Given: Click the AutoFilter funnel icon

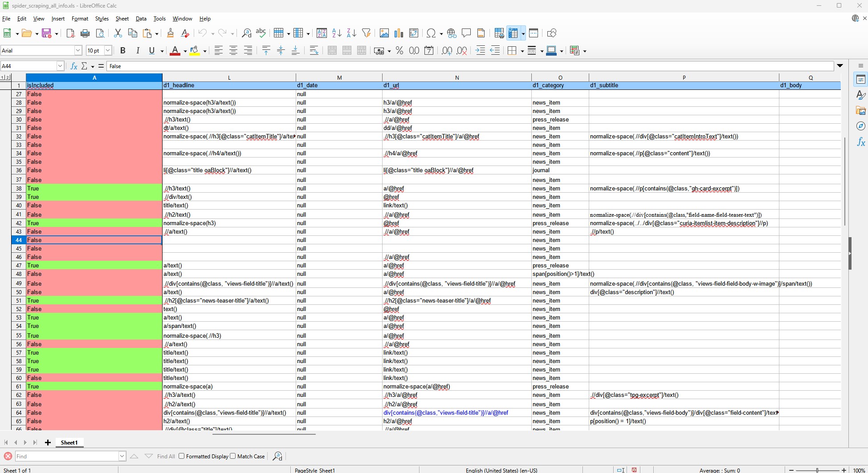Looking at the screenshot, I should tap(367, 33).
